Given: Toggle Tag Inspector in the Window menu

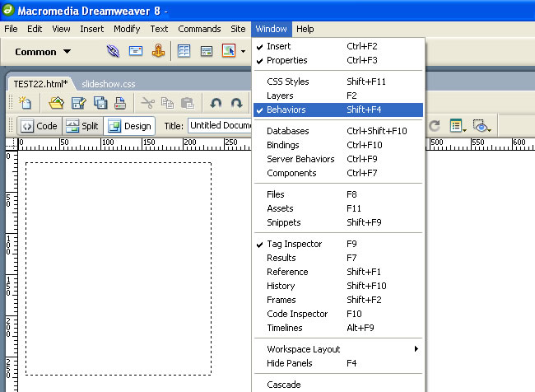Looking at the screenshot, I should tap(294, 244).
